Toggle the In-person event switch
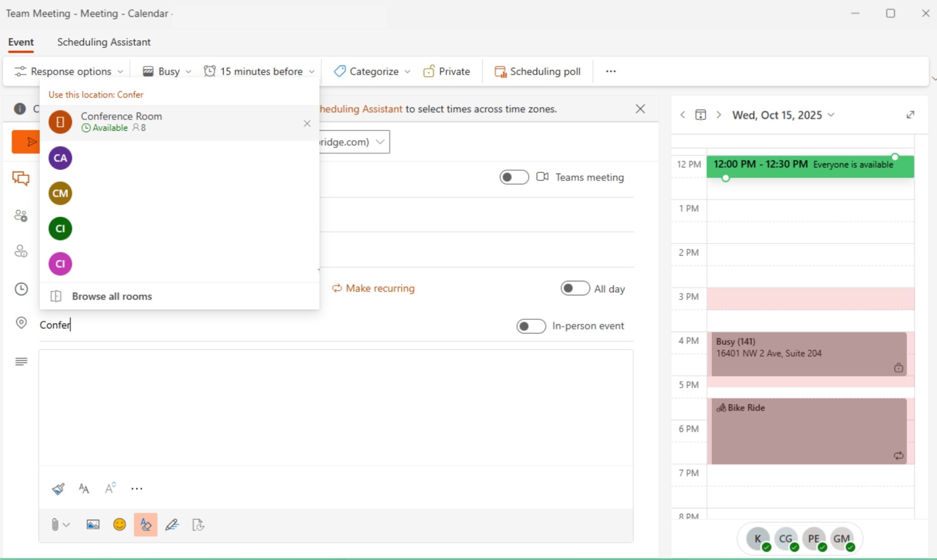The height and width of the screenshot is (560, 937). click(x=531, y=326)
